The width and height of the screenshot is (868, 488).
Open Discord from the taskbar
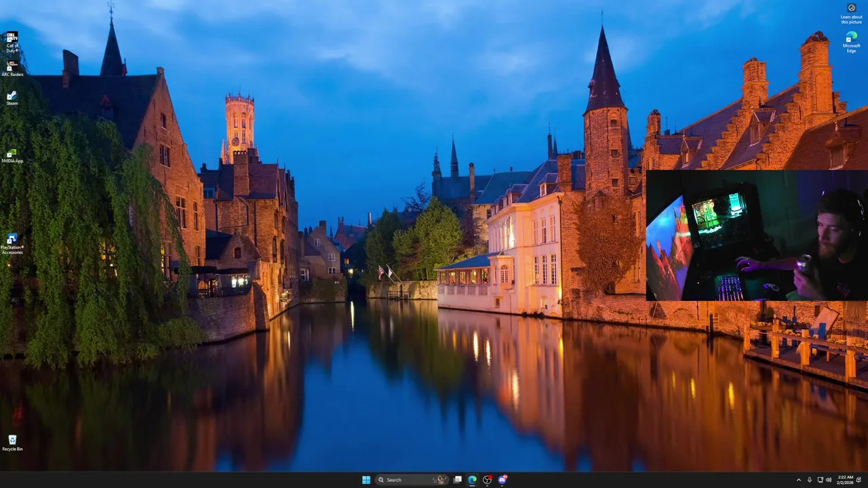[502, 480]
